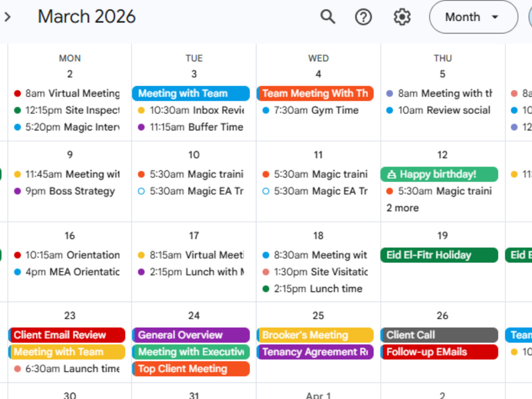
Task: Select date 16 in the calendar
Action: click(x=70, y=236)
